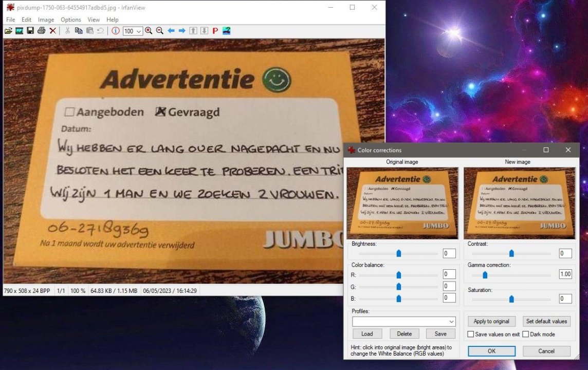Image resolution: width=588 pixels, height=370 pixels.
Task: Click the zoom in magnifier icon
Action: pyautogui.click(x=149, y=31)
